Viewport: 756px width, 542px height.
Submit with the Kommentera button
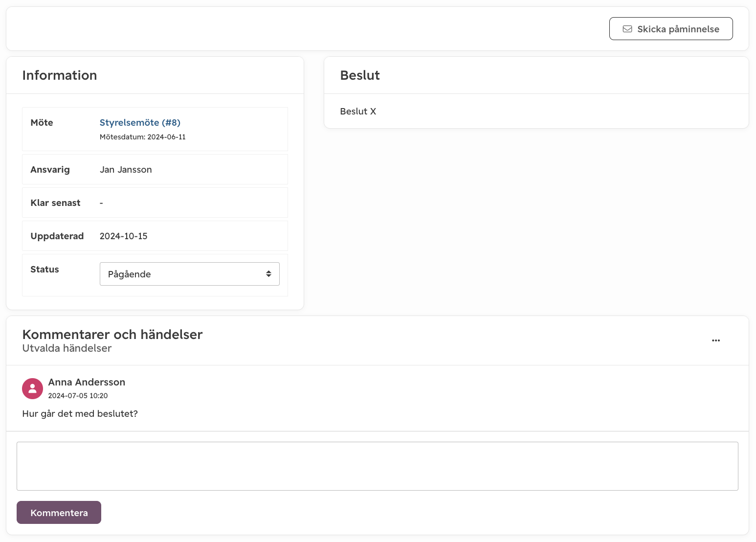(x=59, y=513)
